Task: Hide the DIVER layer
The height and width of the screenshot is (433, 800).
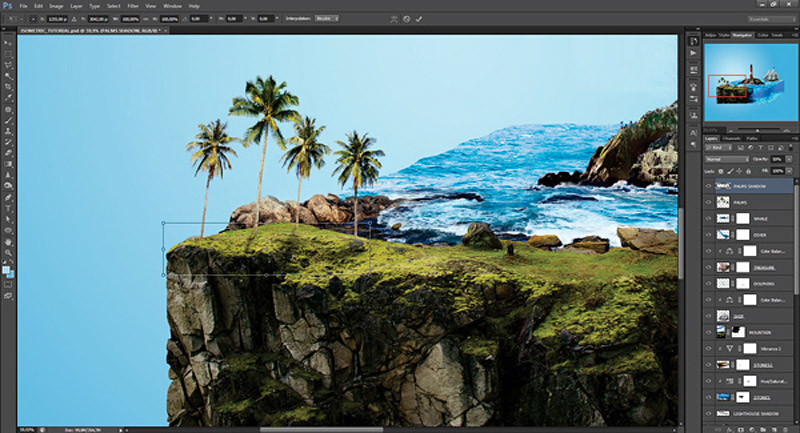Action: pyautogui.click(x=708, y=235)
